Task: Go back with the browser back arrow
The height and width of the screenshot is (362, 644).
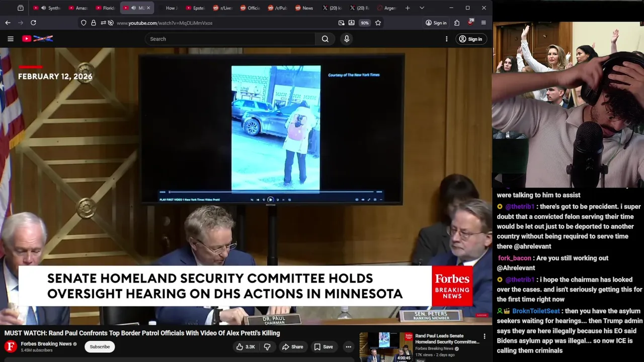Action: pyautogui.click(x=8, y=23)
